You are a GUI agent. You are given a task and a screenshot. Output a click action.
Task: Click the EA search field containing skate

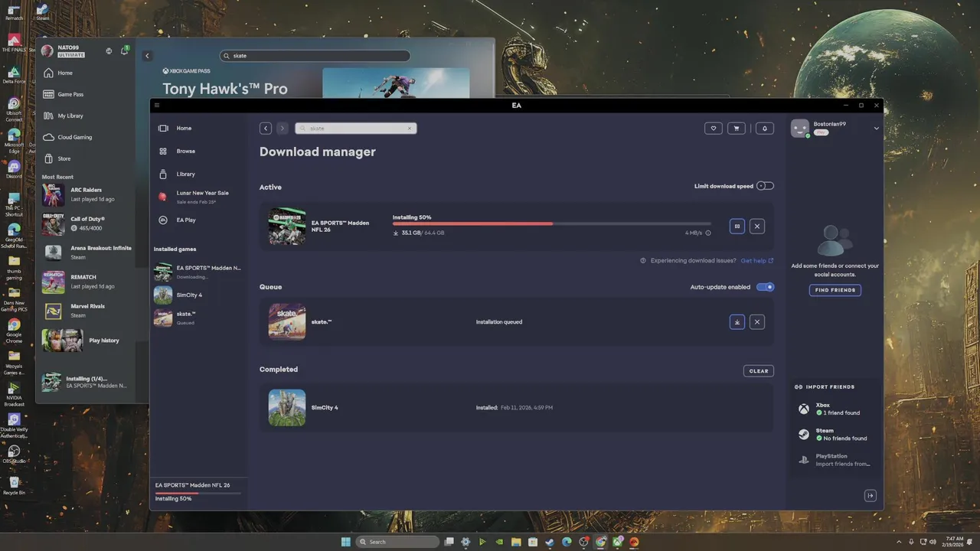click(355, 129)
